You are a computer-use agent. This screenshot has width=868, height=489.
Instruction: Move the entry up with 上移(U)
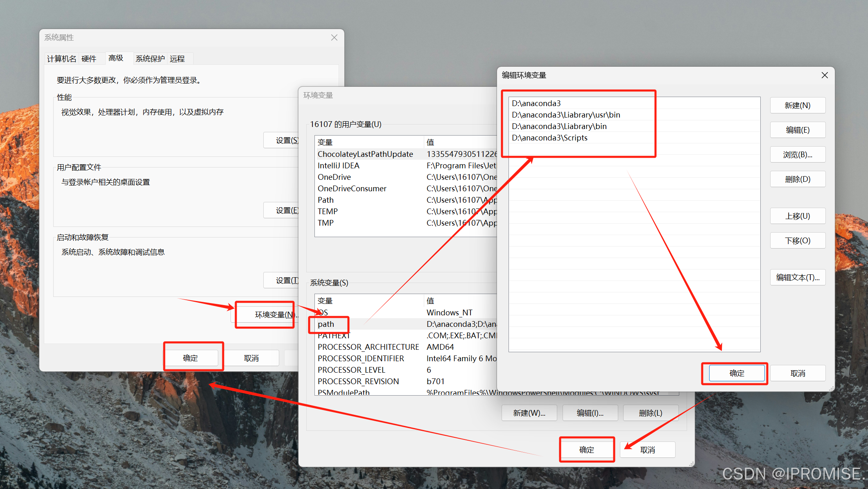[797, 216]
